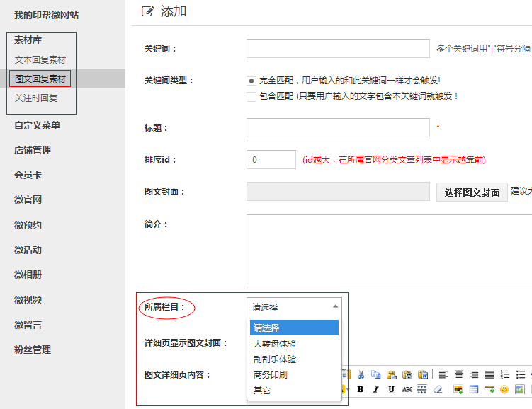Apply Underline formatting in editor
532x409 pixels.
click(391, 389)
